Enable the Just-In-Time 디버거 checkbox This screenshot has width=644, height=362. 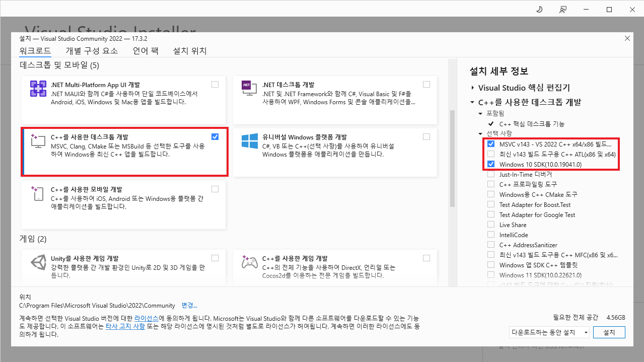click(491, 174)
